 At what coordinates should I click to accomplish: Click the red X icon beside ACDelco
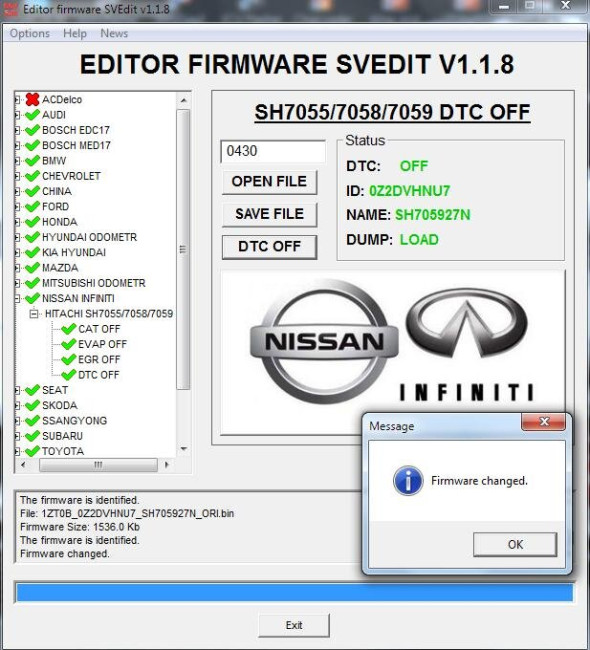tap(32, 99)
